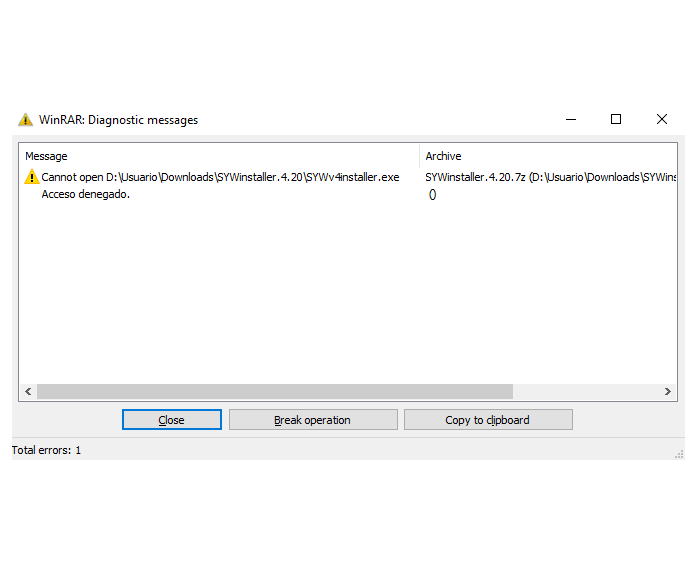Maximize the Diagnostic messages window

point(616,119)
